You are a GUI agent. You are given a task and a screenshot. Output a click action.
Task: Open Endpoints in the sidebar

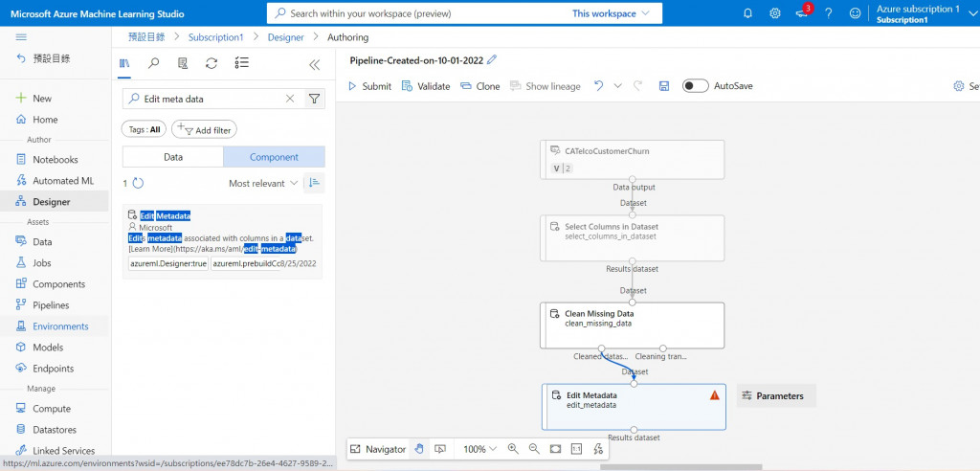tap(55, 369)
